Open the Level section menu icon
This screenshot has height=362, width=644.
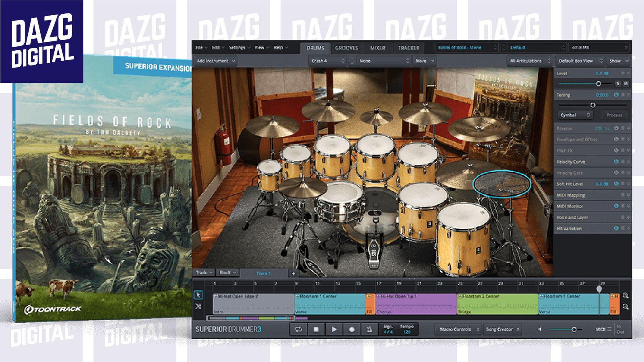[x=622, y=73]
